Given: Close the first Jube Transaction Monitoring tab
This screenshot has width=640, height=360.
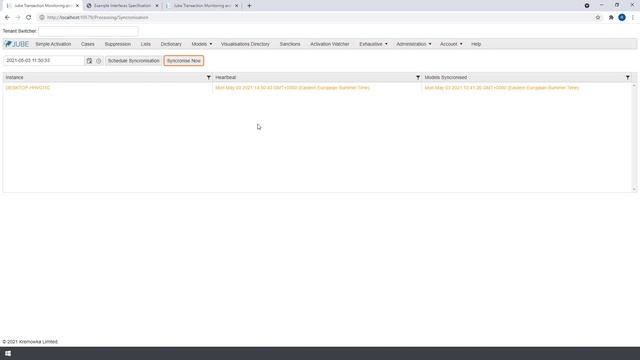Looking at the screenshot, I should point(77,6).
